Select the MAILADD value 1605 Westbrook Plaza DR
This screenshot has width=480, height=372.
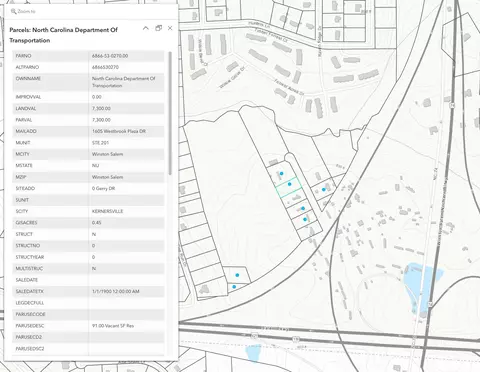click(x=119, y=131)
